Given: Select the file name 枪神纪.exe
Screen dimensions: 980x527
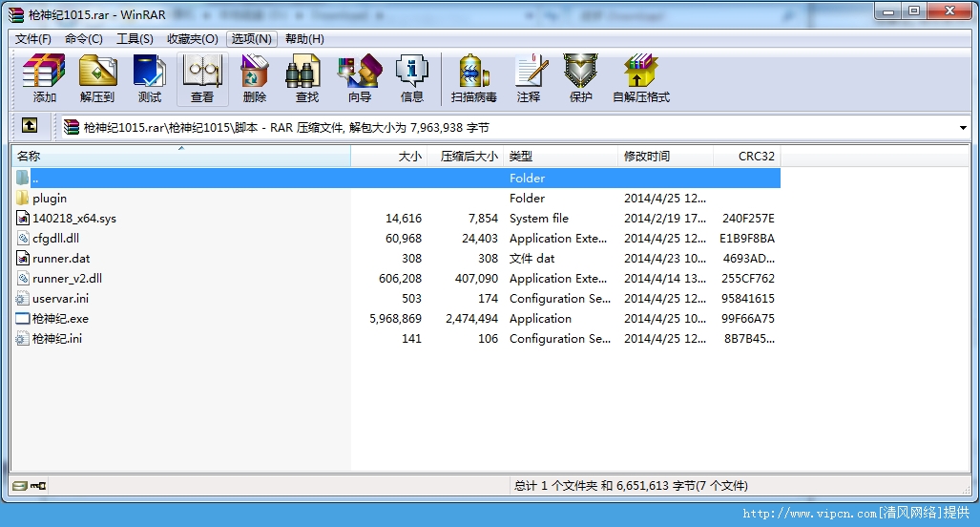Looking at the screenshot, I should 60,318.
